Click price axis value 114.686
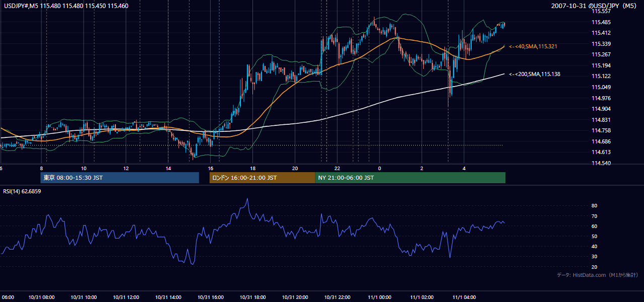644x302 pixels. (x=601, y=141)
